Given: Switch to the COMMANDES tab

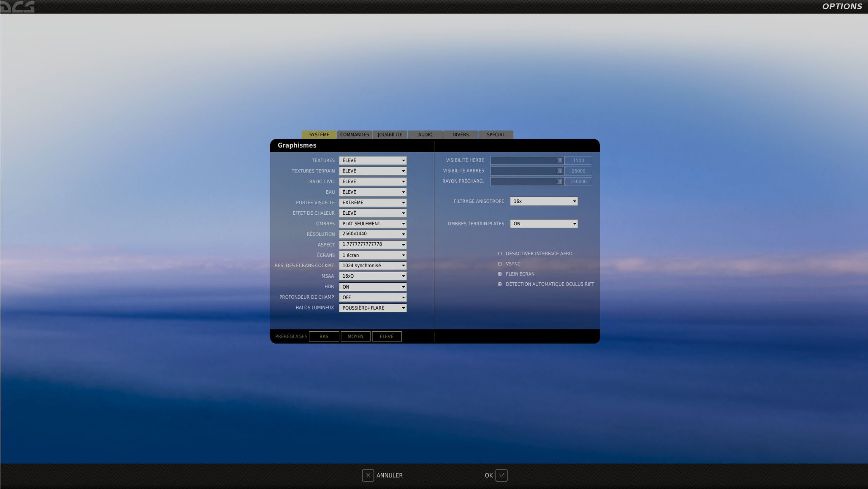Looking at the screenshot, I should [354, 134].
